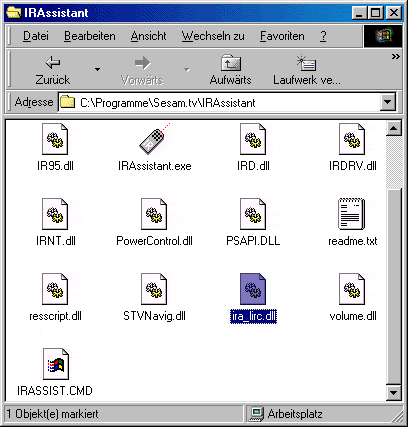Open the Datei menu
This screenshot has height=427, width=408.
(36, 36)
